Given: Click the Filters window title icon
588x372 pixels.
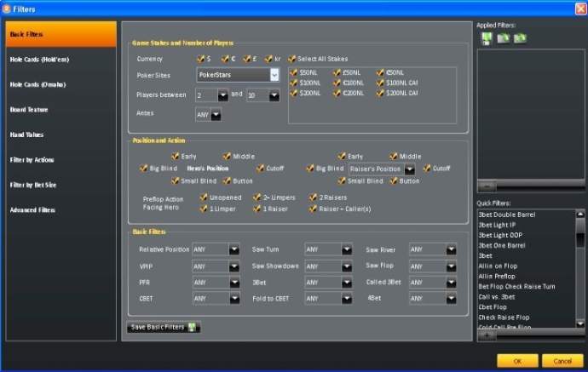Looking at the screenshot, I should tap(8, 8).
